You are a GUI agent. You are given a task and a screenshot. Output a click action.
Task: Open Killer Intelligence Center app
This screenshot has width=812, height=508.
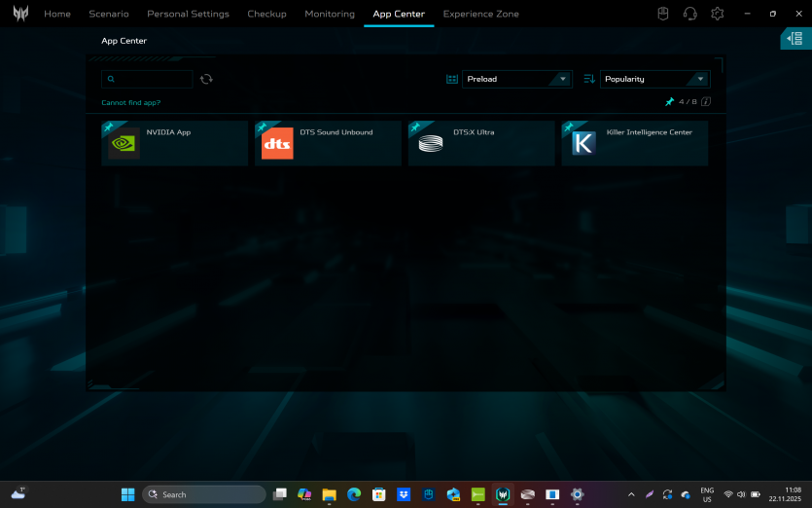pyautogui.click(x=635, y=143)
